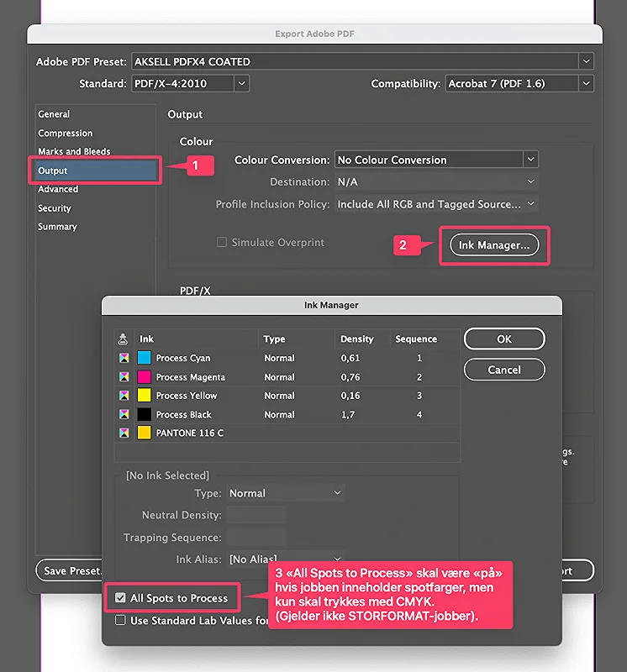Uncheck All Spots to Process
The width and height of the screenshot is (627, 672).
120,598
